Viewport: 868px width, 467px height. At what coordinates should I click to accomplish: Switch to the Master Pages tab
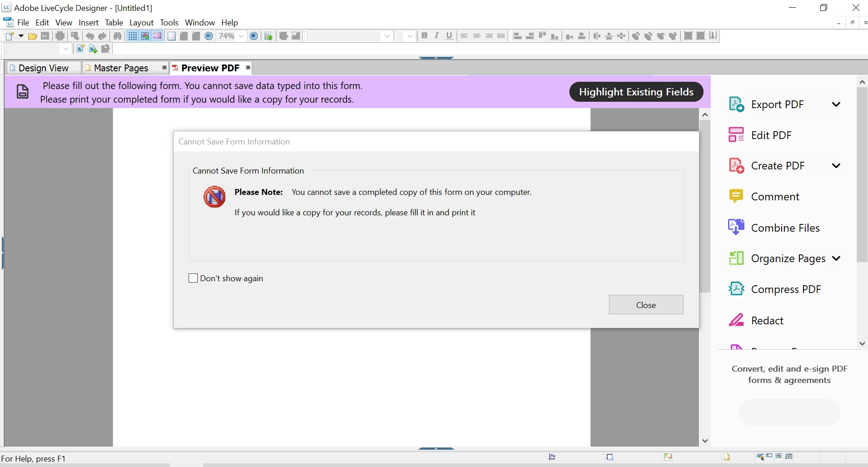tap(121, 68)
